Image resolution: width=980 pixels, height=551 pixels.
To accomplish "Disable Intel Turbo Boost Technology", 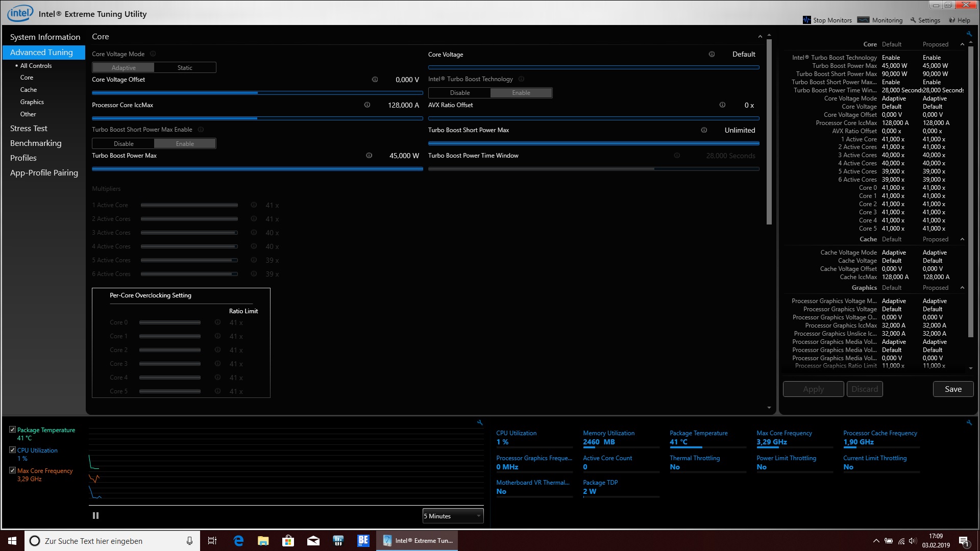I will (460, 92).
